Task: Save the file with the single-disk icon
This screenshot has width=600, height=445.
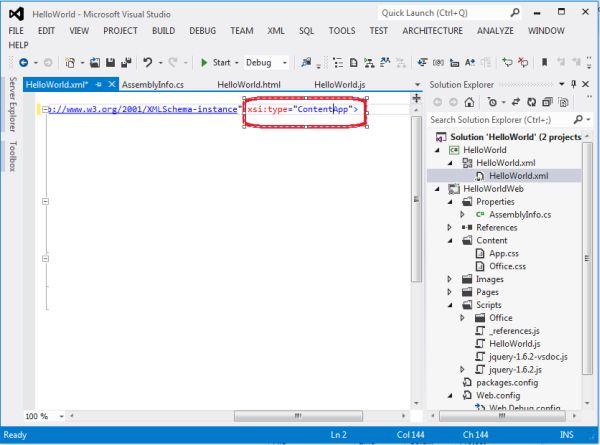Action: click(x=111, y=62)
